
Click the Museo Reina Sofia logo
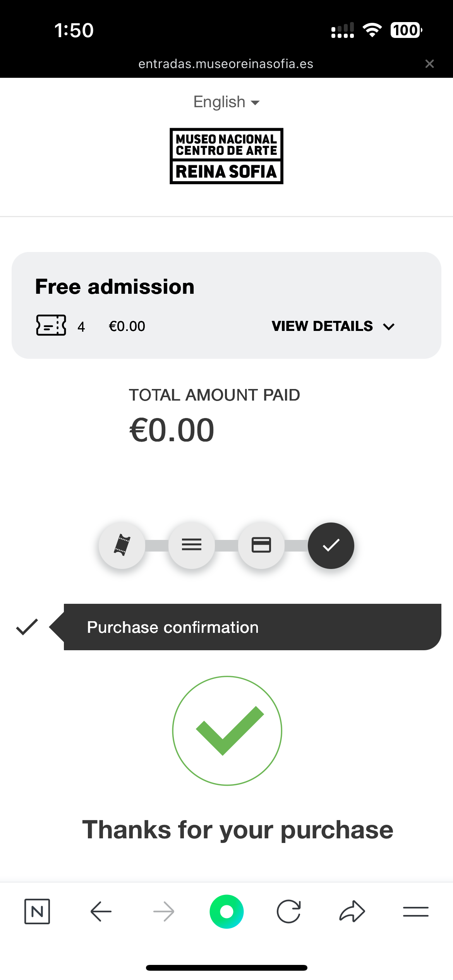[226, 156]
